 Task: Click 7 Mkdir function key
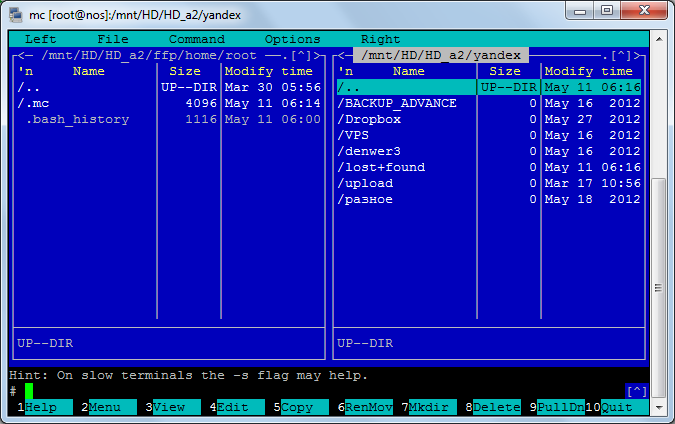(429, 407)
